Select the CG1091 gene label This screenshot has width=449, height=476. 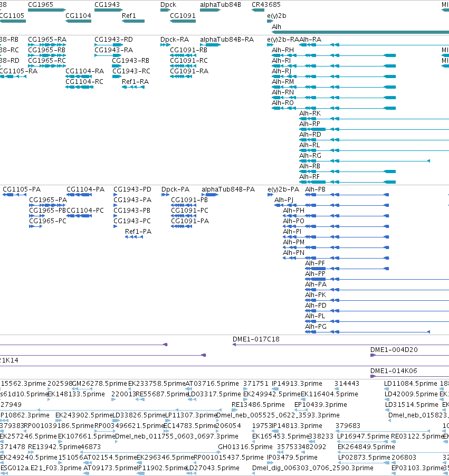pyautogui.click(x=183, y=15)
